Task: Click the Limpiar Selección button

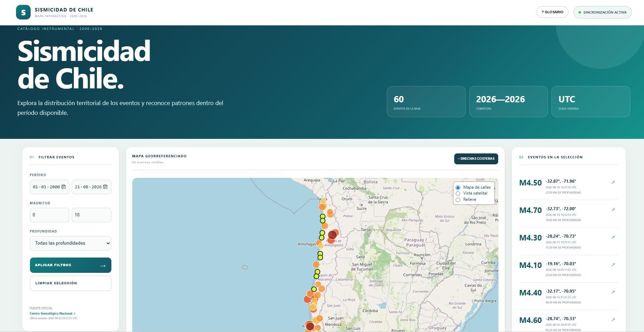Action: [x=71, y=283]
